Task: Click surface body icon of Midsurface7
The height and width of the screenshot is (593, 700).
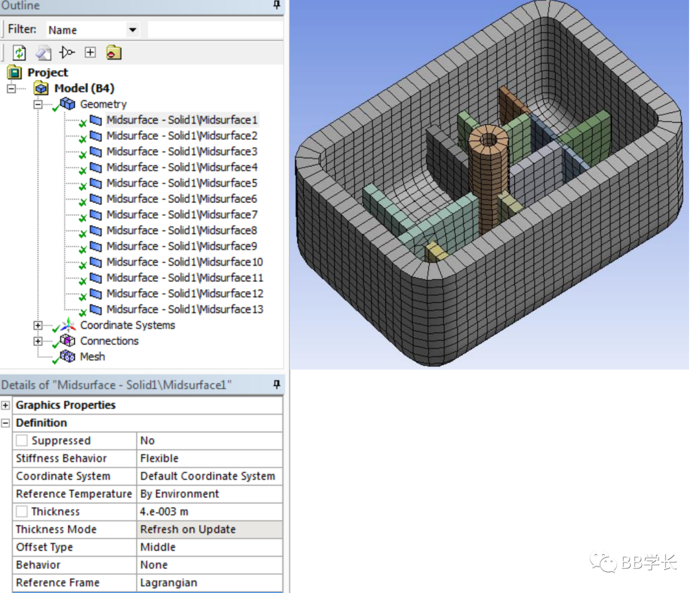Action: pyautogui.click(x=95, y=215)
